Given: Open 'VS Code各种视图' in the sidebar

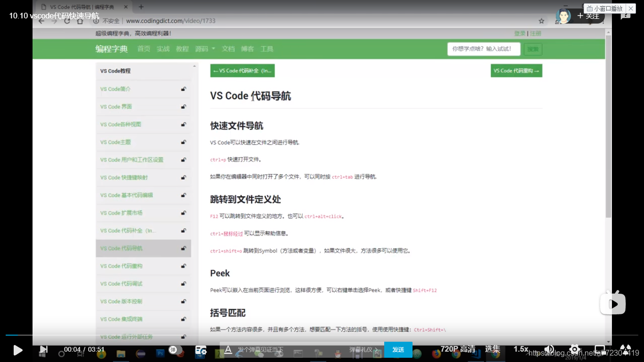Looking at the screenshot, I should coord(121,124).
